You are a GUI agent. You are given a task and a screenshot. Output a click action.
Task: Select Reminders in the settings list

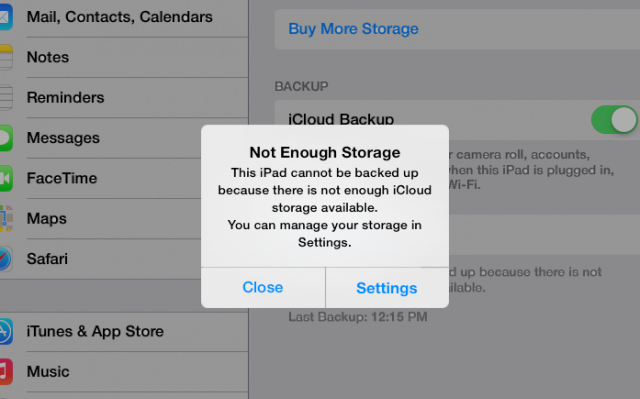(x=124, y=98)
